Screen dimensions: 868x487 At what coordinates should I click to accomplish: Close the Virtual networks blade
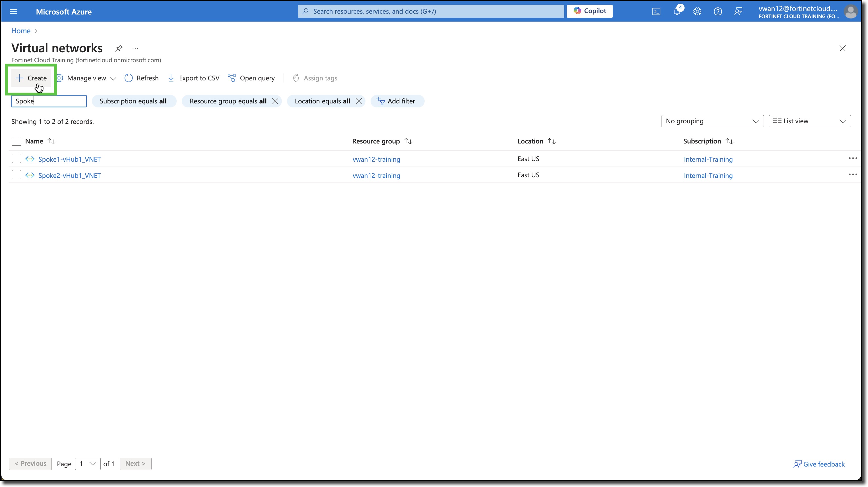coord(842,48)
